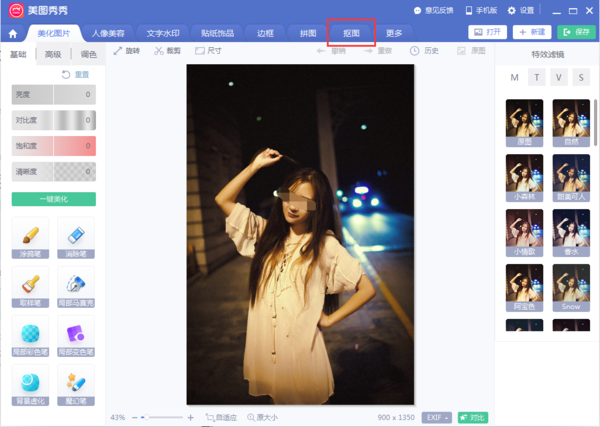The image size is (600, 427).
Task: Apply the 甜美可人 filter thumbnail
Action: coord(571,178)
